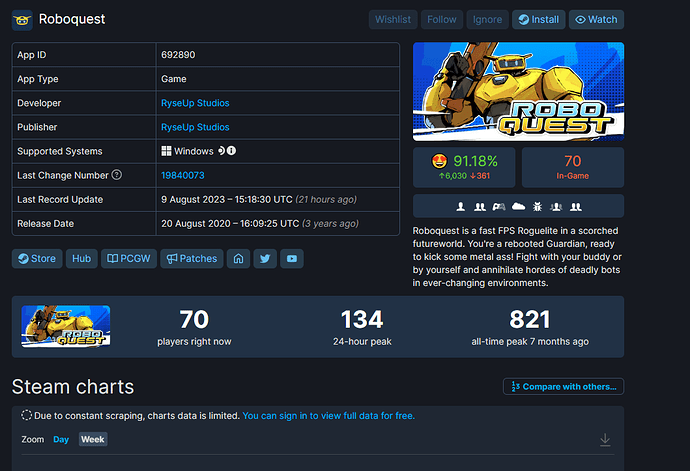
Task: Open RyseUp Studios developer link
Action: click(195, 103)
